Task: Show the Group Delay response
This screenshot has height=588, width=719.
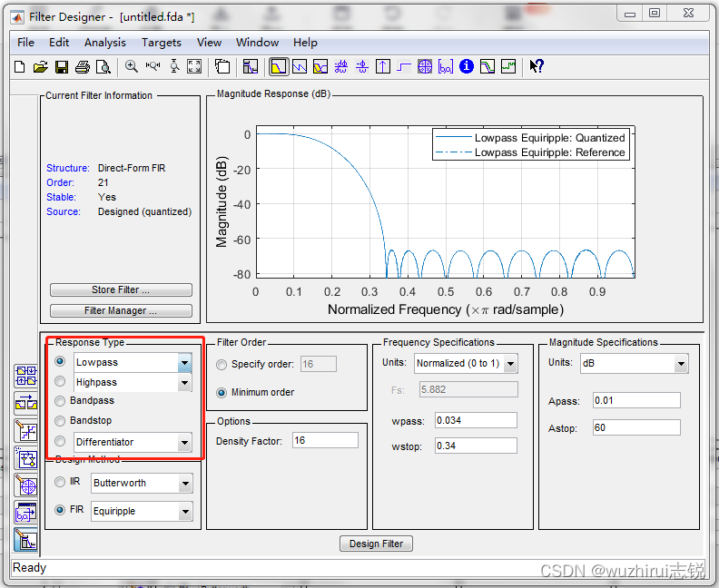Action: point(340,67)
